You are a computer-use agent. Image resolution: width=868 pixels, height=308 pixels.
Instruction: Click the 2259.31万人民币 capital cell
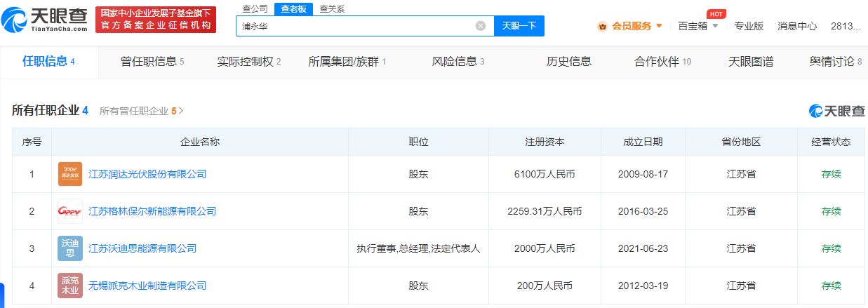tap(545, 211)
